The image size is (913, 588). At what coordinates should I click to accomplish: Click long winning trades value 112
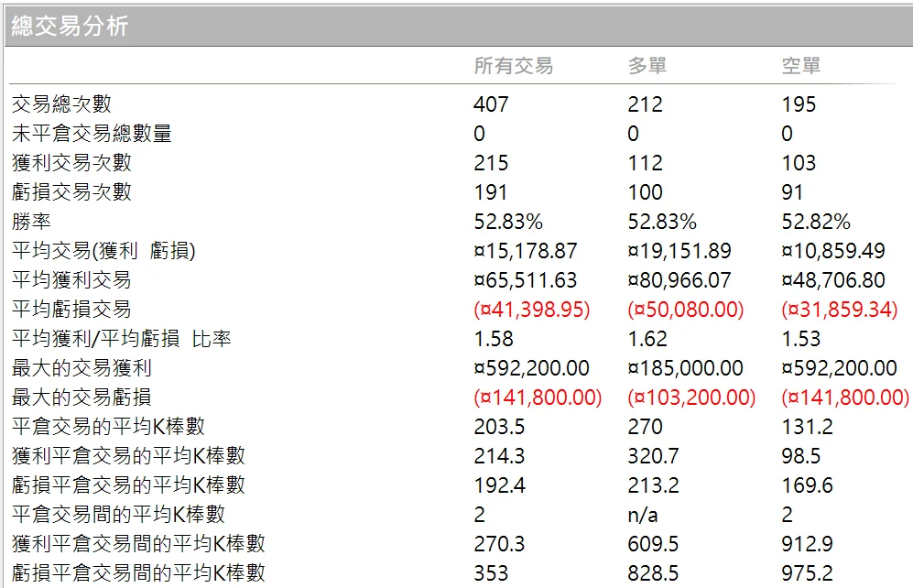click(x=646, y=164)
